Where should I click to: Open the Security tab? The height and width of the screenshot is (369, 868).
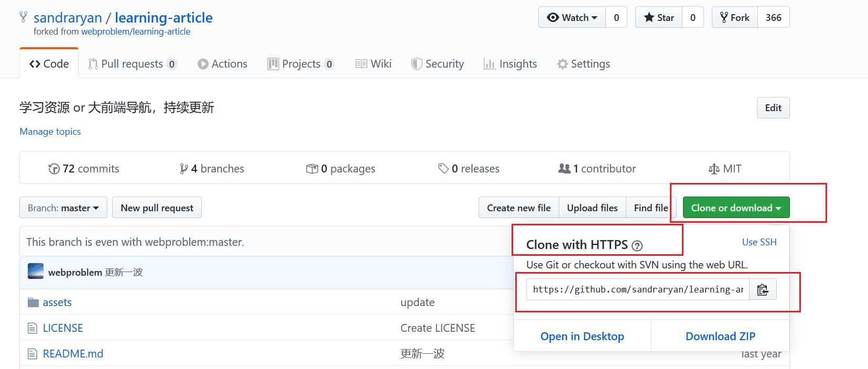tap(438, 64)
